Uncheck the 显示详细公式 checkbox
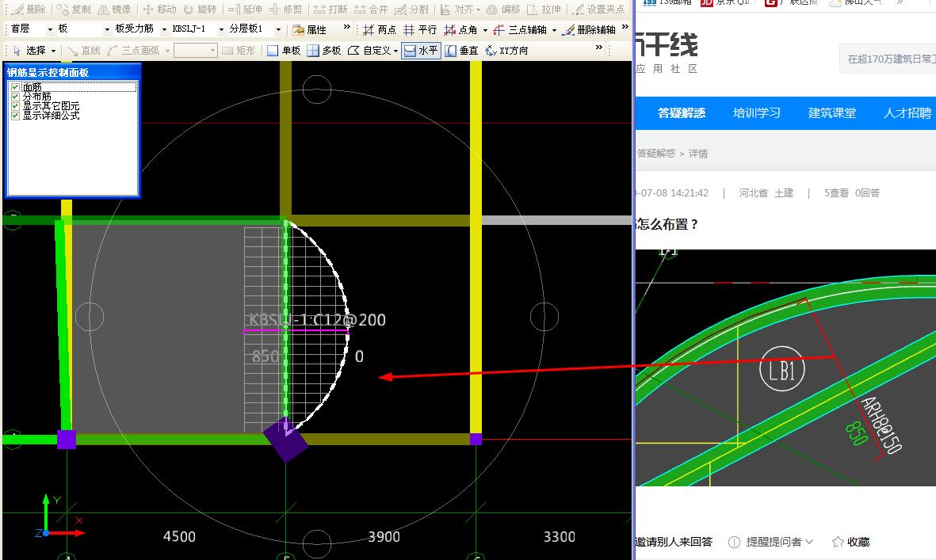The height and width of the screenshot is (560, 936). coord(16,115)
